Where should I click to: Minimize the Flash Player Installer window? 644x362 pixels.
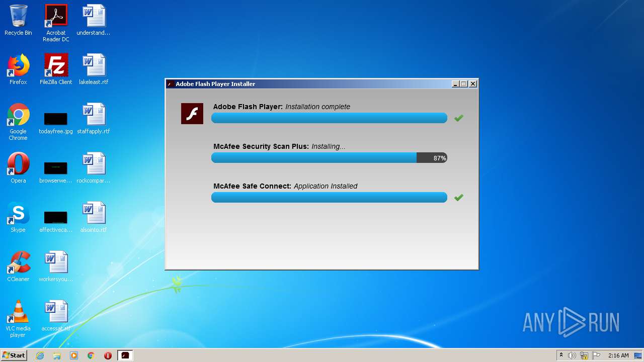456,84
